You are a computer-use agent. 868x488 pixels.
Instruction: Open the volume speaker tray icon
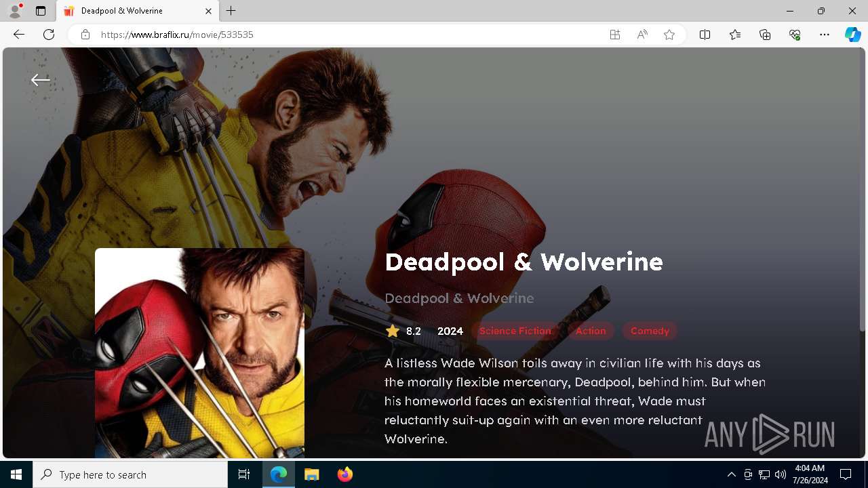[x=781, y=474]
